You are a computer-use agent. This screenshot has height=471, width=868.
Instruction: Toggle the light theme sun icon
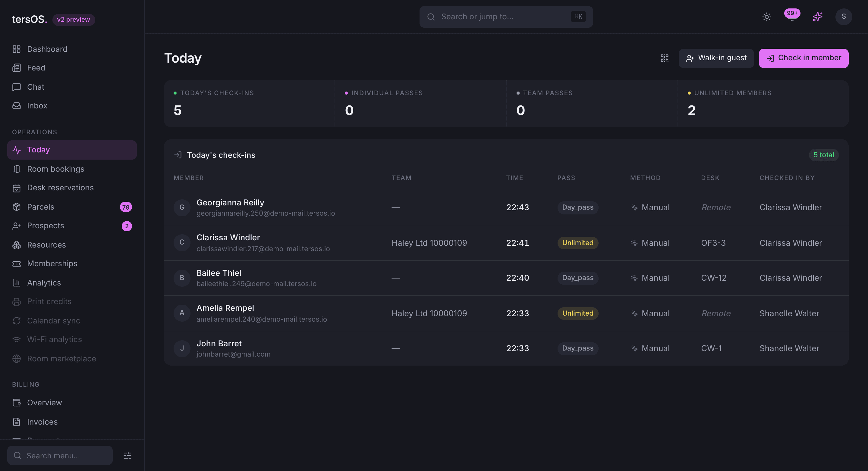(766, 17)
